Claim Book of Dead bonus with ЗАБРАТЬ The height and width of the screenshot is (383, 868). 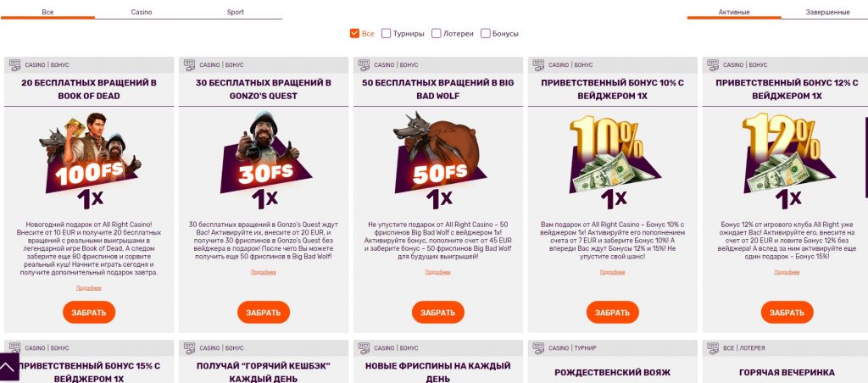[88, 312]
